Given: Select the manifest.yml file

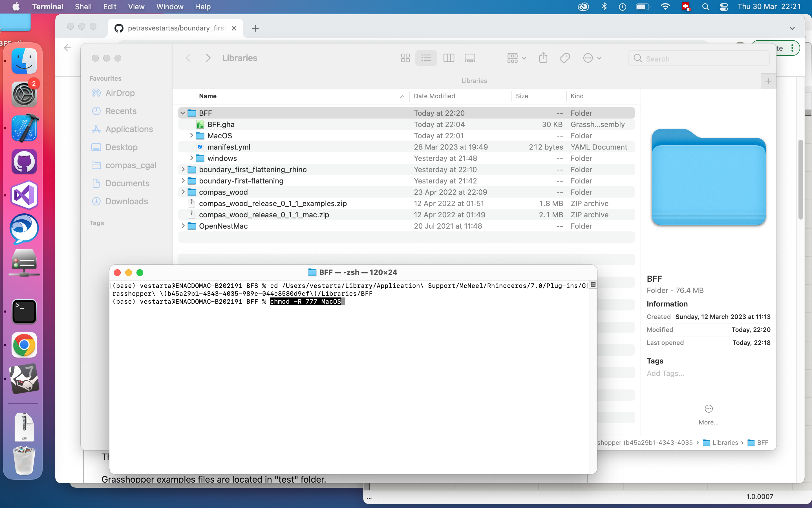Looking at the screenshot, I should 406,147.
